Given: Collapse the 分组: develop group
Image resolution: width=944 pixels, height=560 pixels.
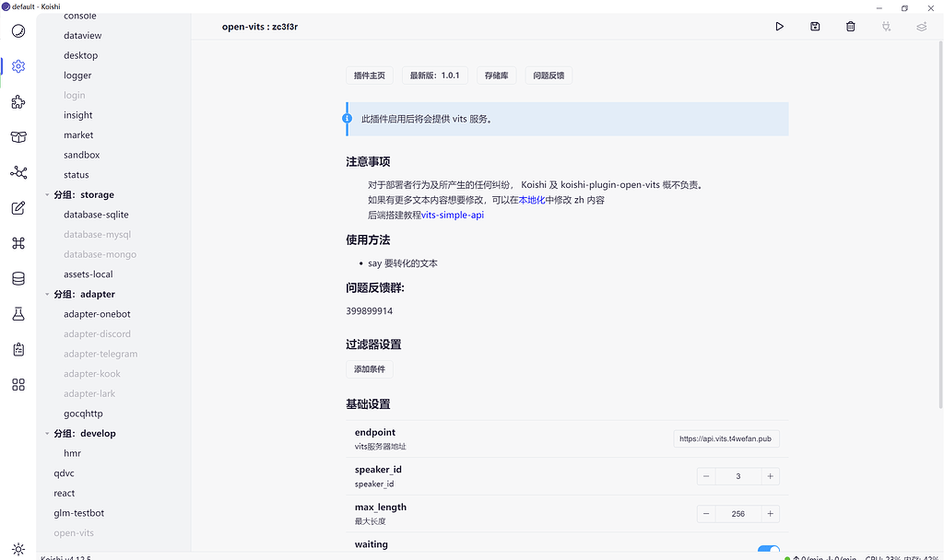Looking at the screenshot, I should pyautogui.click(x=47, y=433).
